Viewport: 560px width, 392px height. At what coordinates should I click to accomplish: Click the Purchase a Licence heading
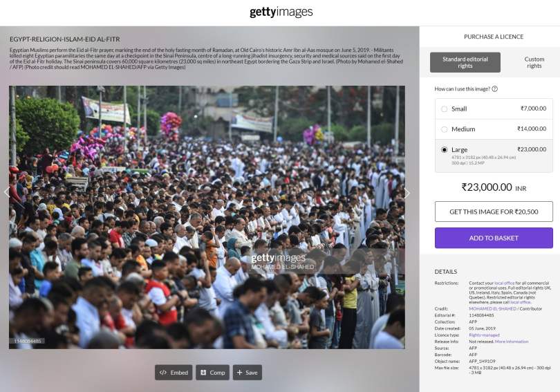click(494, 37)
